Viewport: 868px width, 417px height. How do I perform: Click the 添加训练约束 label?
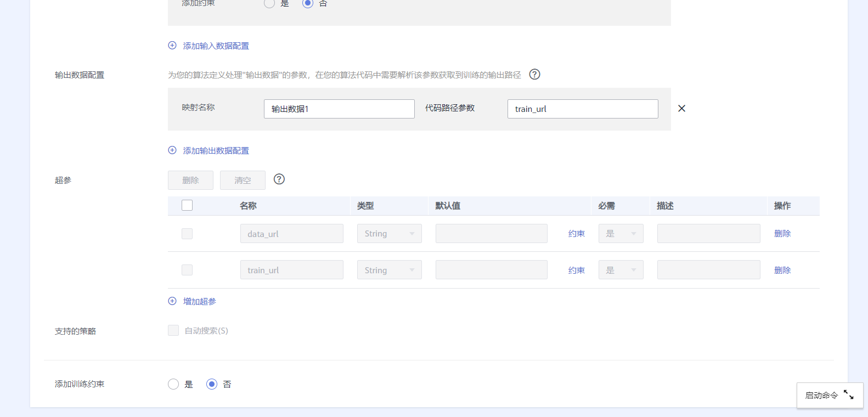(x=80, y=384)
